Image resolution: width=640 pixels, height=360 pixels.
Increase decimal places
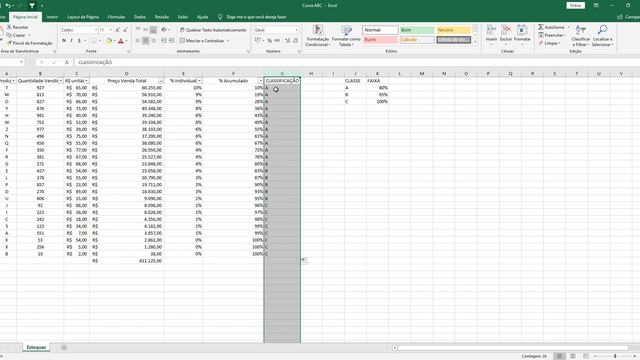(287, 40)
